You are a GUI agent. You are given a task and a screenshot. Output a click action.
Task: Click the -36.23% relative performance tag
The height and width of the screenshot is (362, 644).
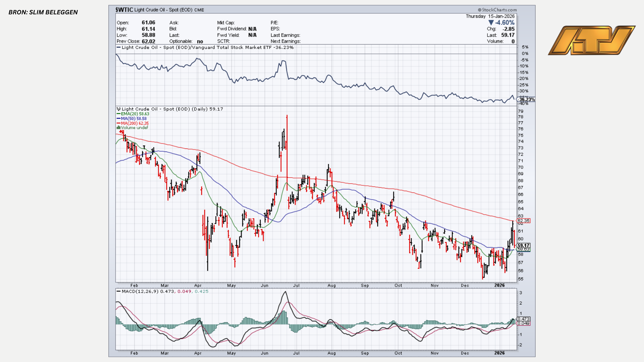[526, 100]
